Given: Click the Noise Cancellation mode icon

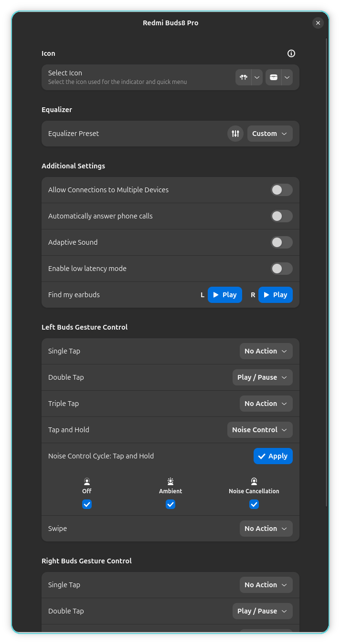Looking at the screenshot, I should [x=254, y=481].
